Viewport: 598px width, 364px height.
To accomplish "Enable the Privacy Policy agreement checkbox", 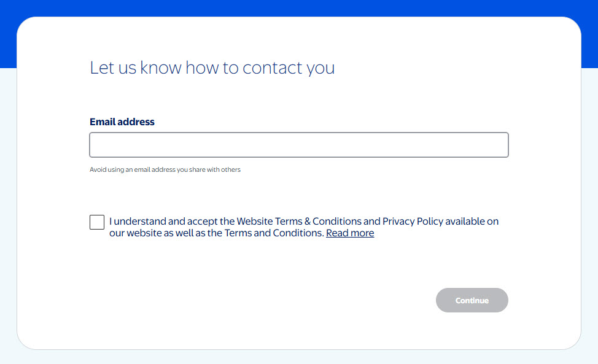I will click(97, 222).
